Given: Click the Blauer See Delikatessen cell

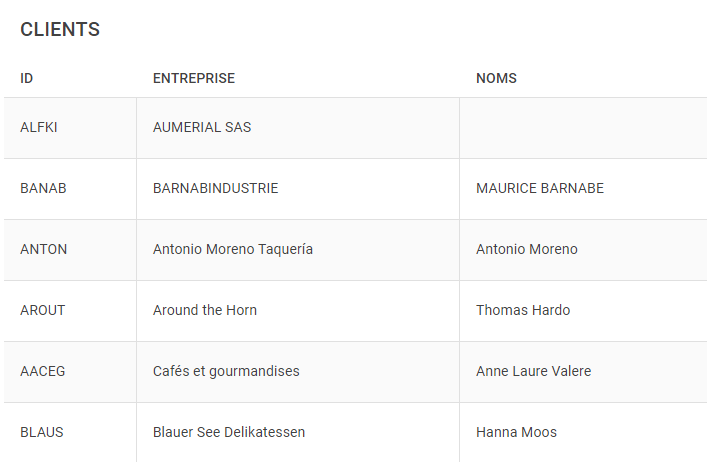Looking at the screenshot, I should tap(229, 433).
